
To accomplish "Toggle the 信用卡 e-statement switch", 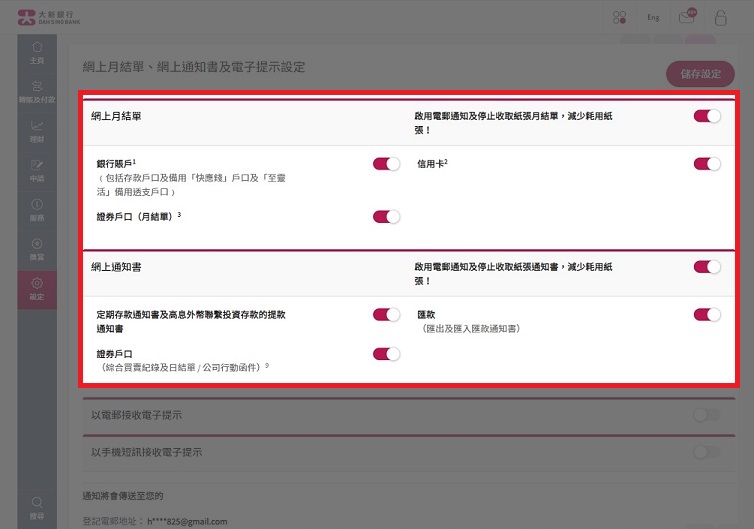I will click(707, 164).
